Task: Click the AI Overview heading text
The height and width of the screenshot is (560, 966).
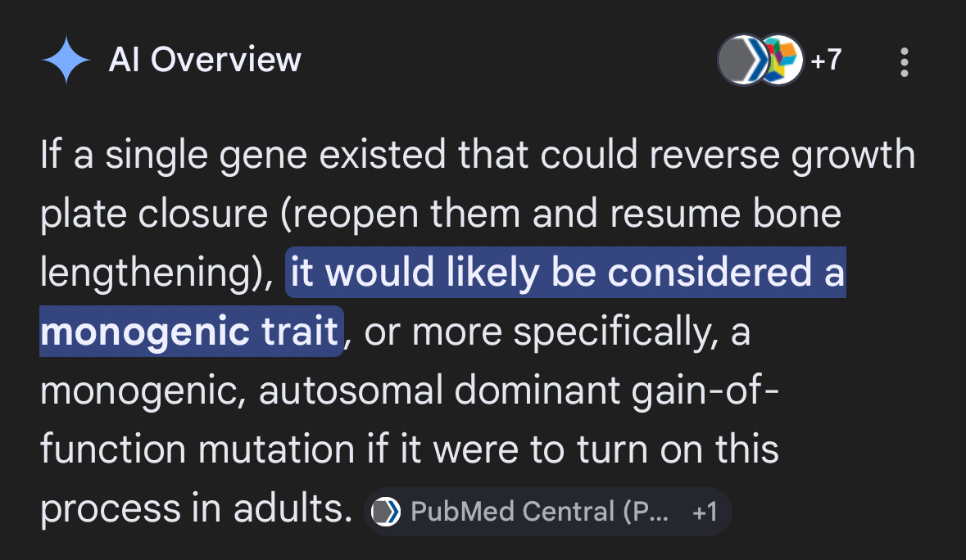Action: coord(205,60)
